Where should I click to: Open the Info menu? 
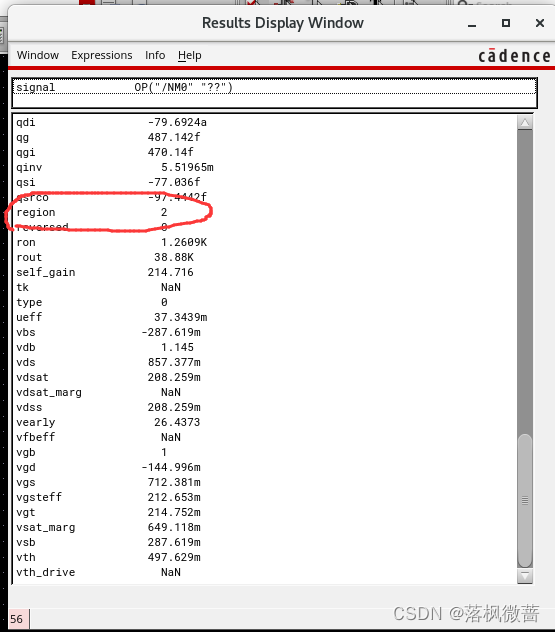(155, 55)
